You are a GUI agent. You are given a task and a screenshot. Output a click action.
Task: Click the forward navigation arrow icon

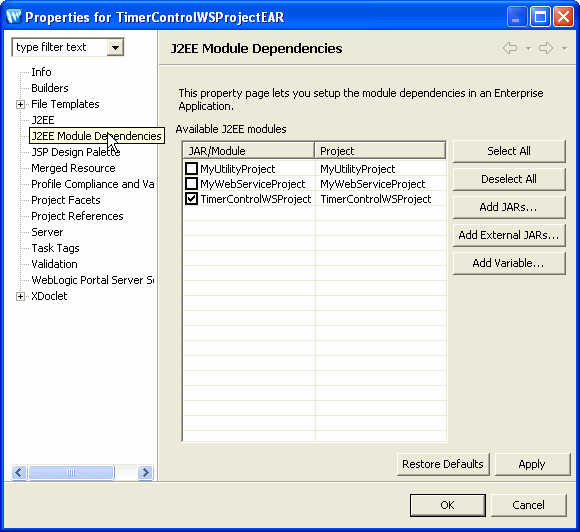click(546, 48)
